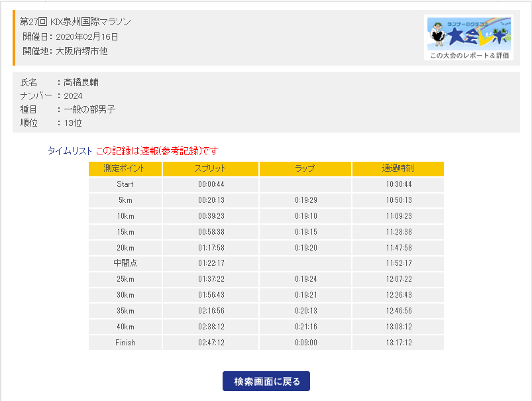
Task: Select the Finish split time 02:47:12
Action: (212, 343)
